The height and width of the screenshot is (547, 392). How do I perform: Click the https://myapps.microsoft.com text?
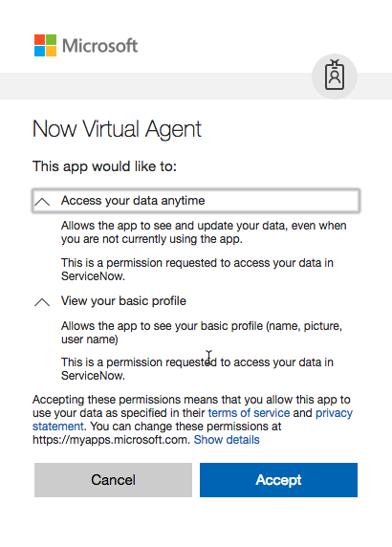click(x=110, y=440)
